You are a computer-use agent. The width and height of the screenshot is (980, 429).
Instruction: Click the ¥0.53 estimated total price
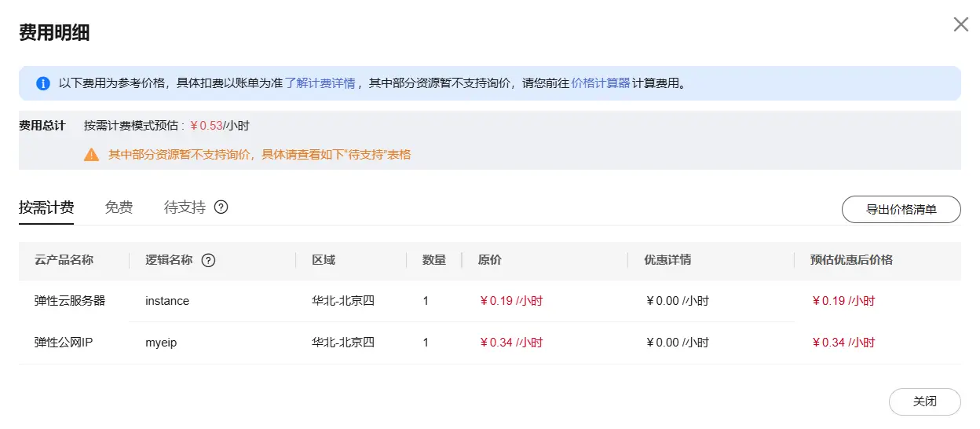tap(207, 126)
